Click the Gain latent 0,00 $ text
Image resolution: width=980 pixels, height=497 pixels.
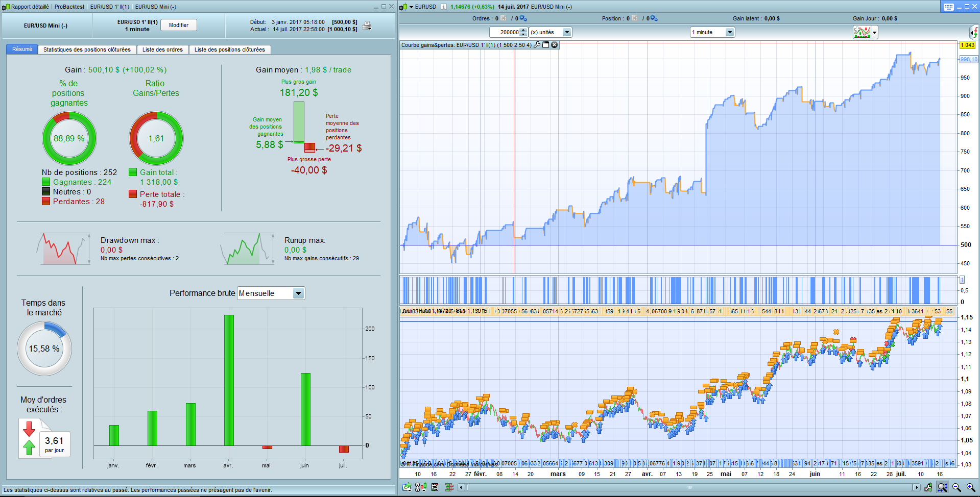pos(756,18)
